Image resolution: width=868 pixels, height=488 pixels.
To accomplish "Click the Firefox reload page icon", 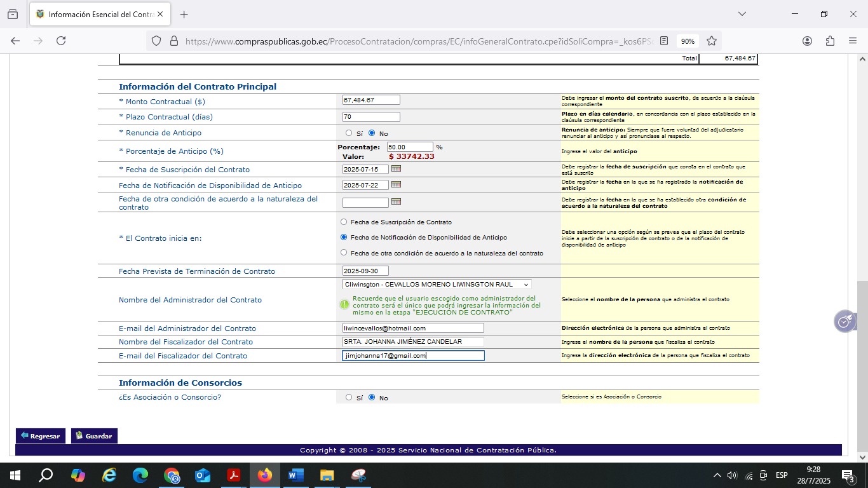I will pyautogui.click(x=61, y=41).
